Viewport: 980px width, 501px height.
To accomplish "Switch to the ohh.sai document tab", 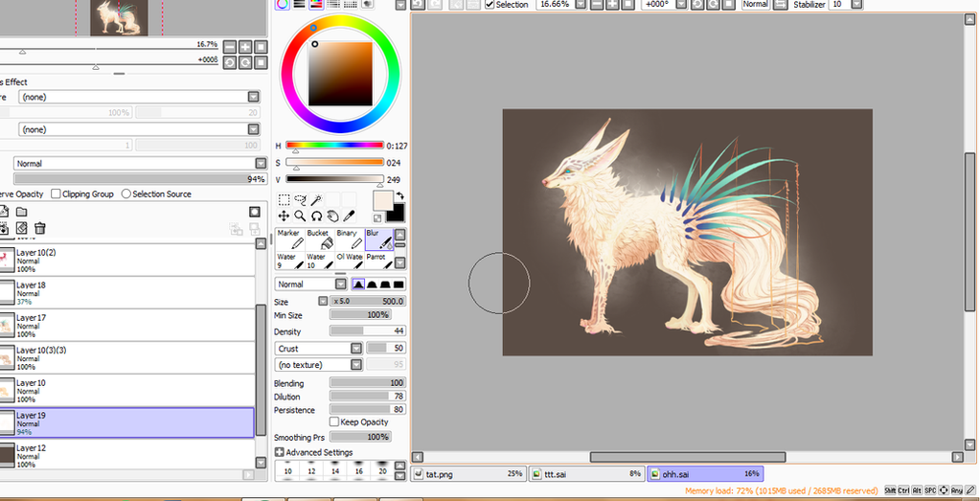I will tap(705, 474).
